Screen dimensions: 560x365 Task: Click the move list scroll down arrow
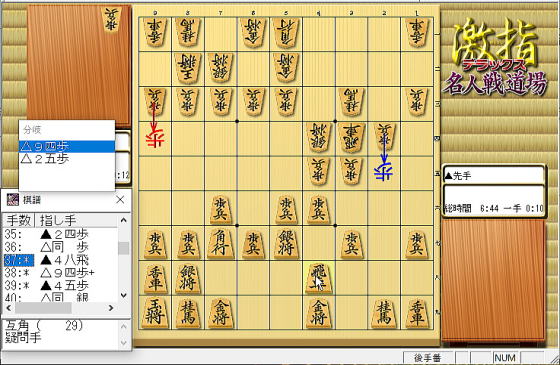[124, 295]
